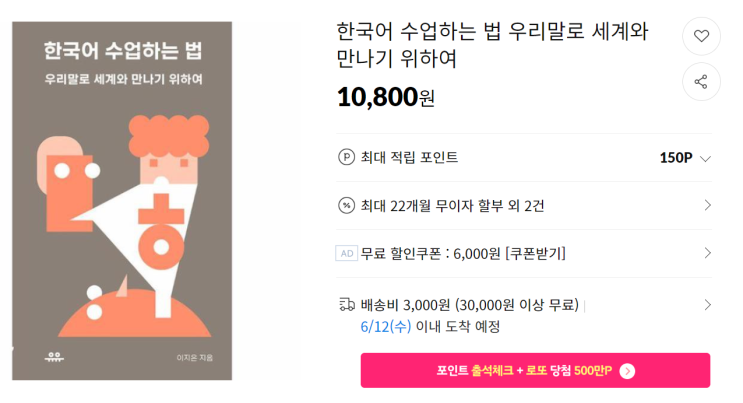Open the installment row's right chevron
Screen dimensions: 743x403
[707, 205]
